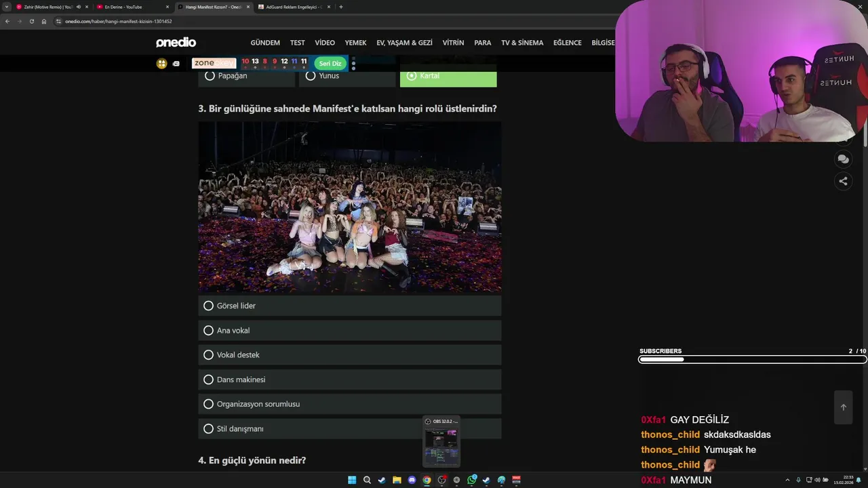Open the GÜNDEM menu
Screen dimensions: 868x488
tap(265, 43)
